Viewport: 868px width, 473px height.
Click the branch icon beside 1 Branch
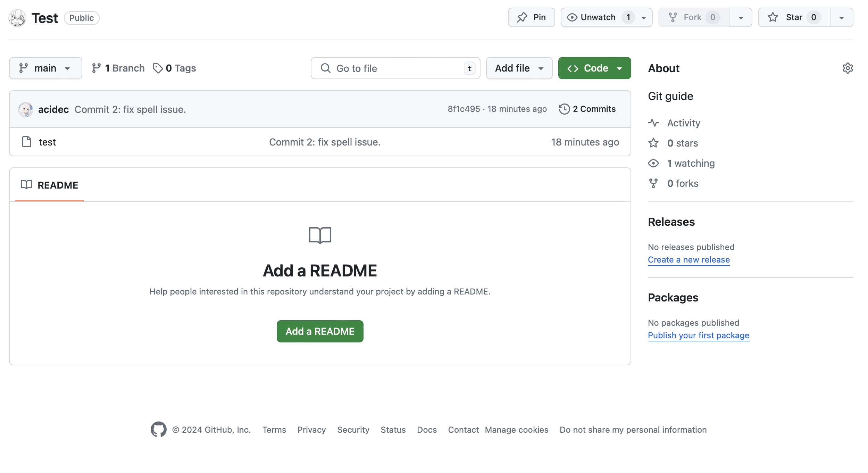[96, 68]
